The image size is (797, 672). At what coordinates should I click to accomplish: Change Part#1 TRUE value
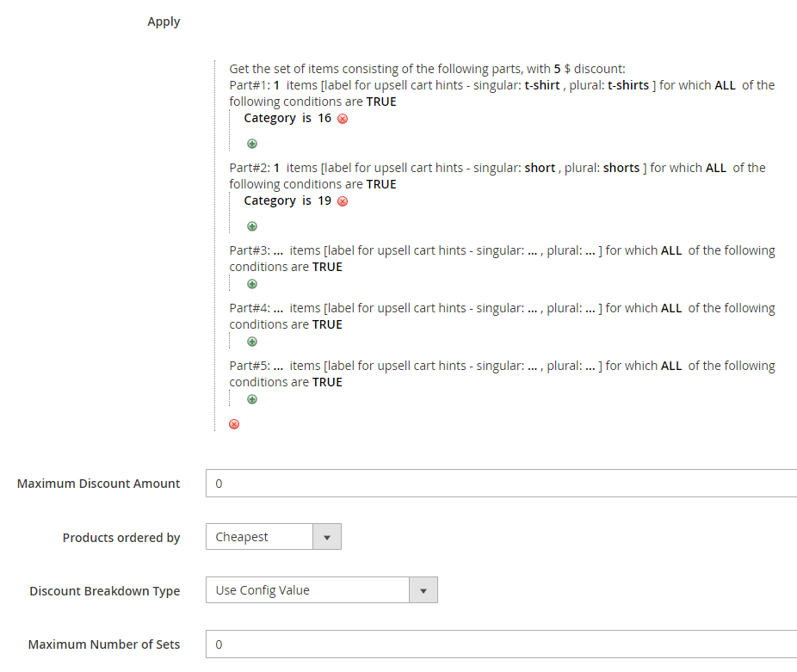[381, 102]
